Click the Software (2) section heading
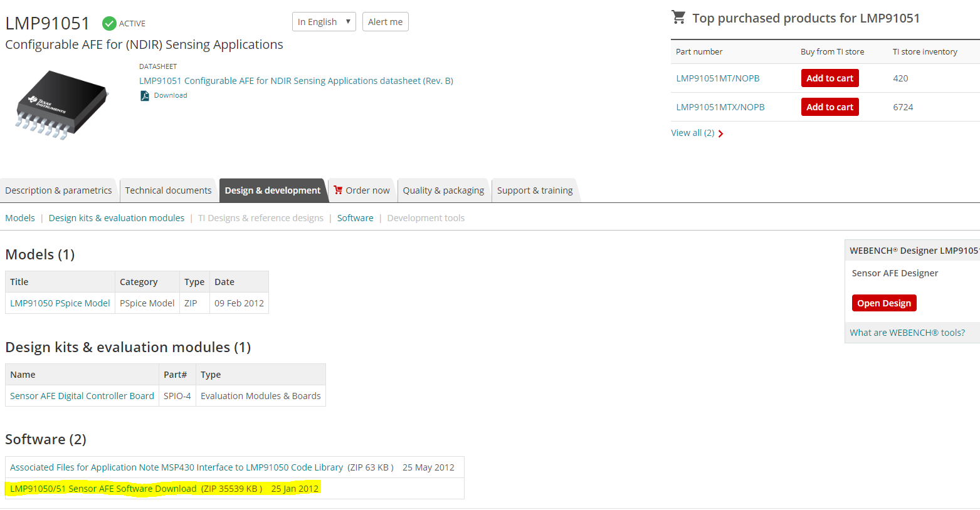This screenshot has height=510, width=980. pyautogui.click(x=46, y=439)
